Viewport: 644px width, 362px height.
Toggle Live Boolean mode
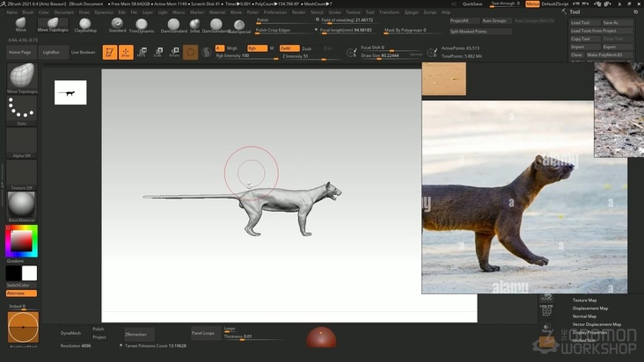pyautogui.click(x=84, y=52)
